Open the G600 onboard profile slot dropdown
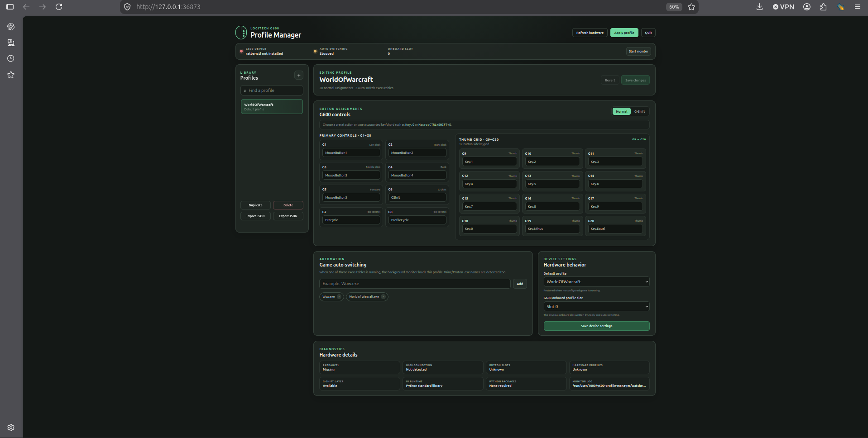 coord(596,306)
